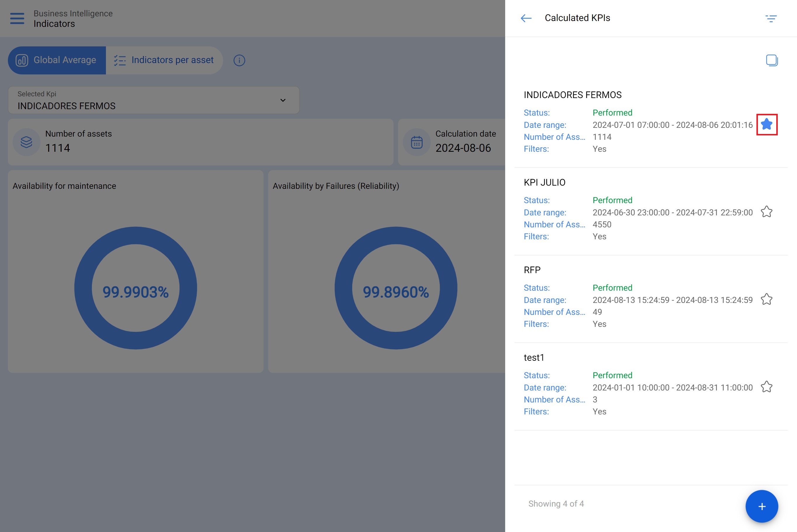Click the 99.9903% value
The image size is (797, 532).
pos(136,292)
